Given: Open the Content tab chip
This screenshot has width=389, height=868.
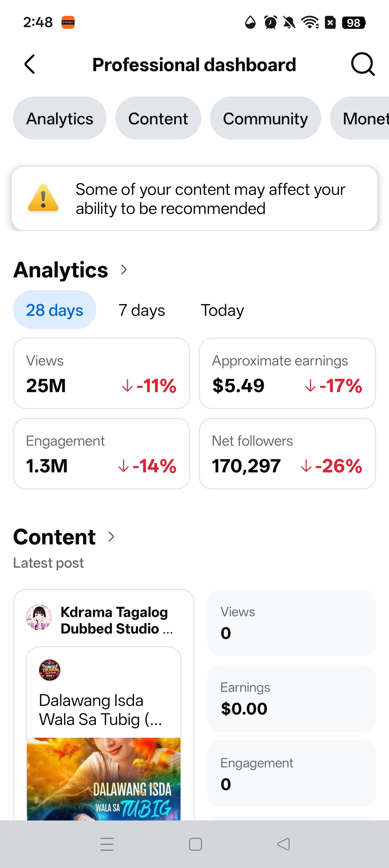Looking at the screenshot, I should click(158, 118).
